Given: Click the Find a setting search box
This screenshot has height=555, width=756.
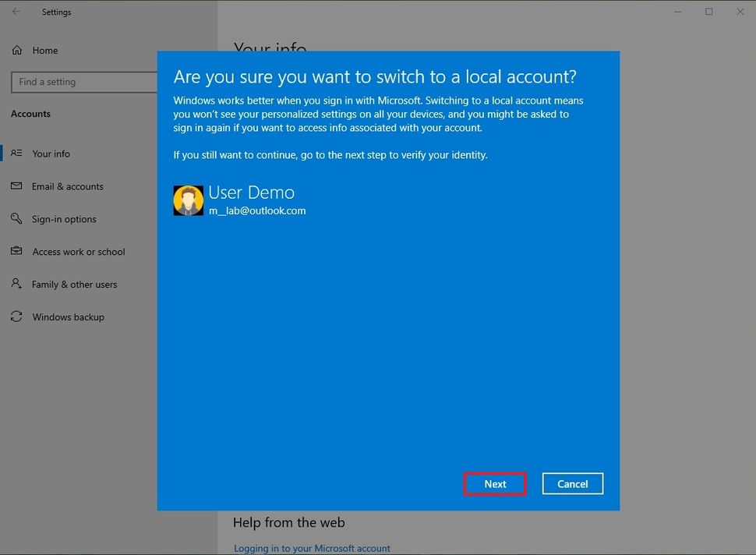Looking at the screenshot, I should (x=83, y=82).
